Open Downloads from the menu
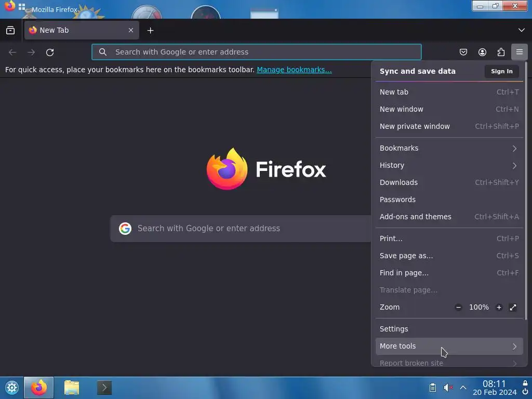This screenshot has height=399, width=532. coord(449,182)
